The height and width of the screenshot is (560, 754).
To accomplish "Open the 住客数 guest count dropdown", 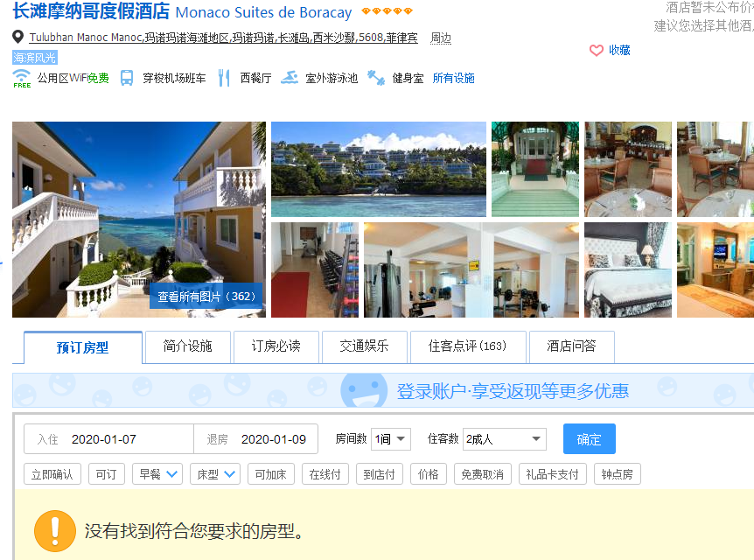I will (505, 439).
